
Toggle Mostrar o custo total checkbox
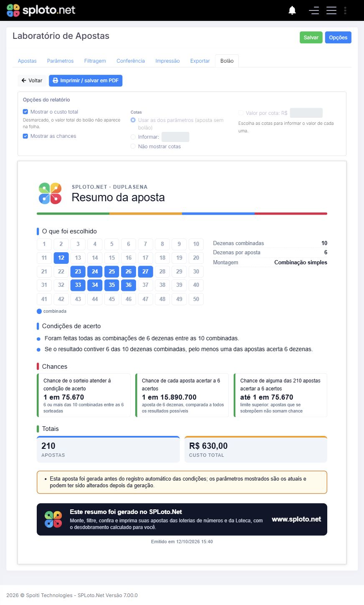click(25, 112)
